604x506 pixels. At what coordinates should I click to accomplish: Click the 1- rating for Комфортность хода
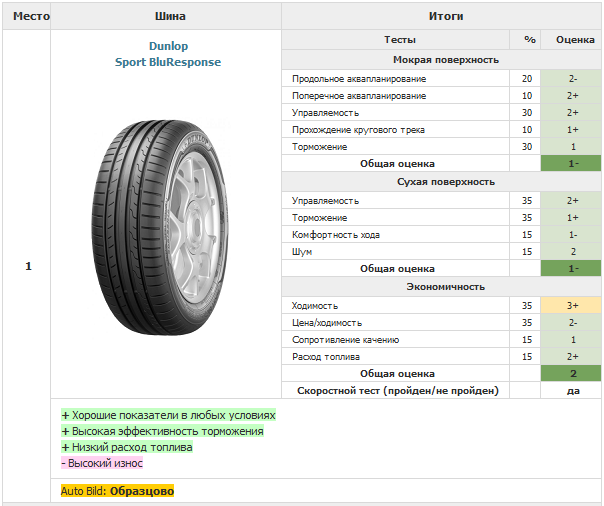(571, 235)
